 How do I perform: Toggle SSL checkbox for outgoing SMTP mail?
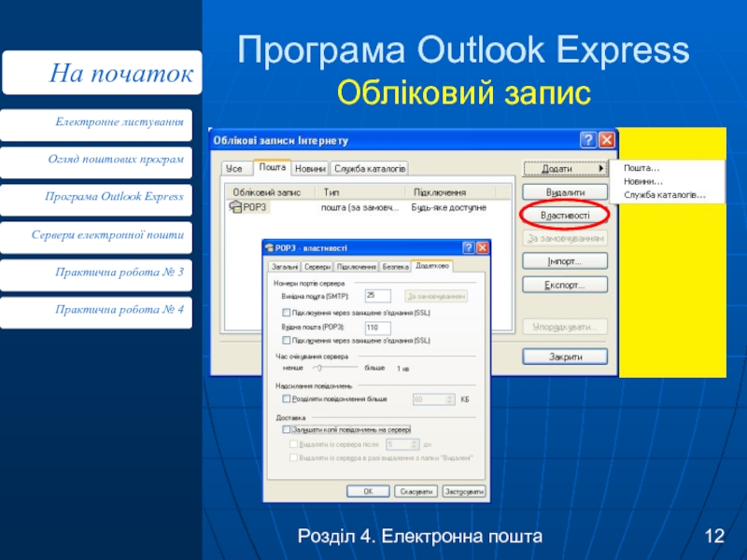[x=287, y=313]
